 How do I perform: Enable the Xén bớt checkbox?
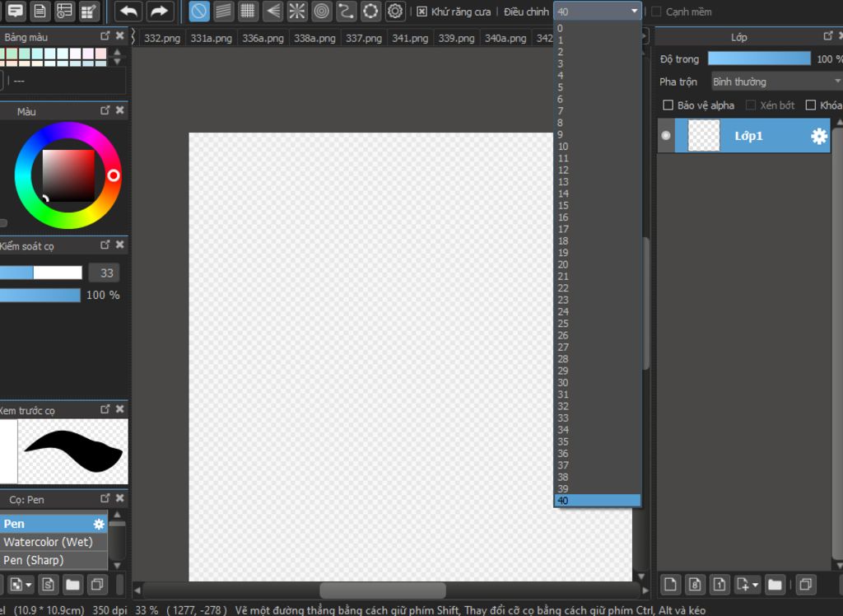coord(751,105)
